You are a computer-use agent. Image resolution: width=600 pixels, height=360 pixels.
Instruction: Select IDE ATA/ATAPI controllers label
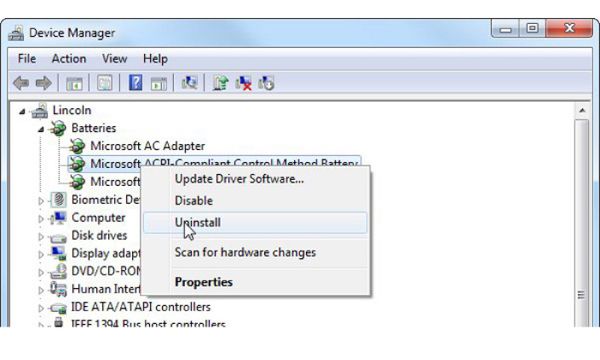pos(141,307)
